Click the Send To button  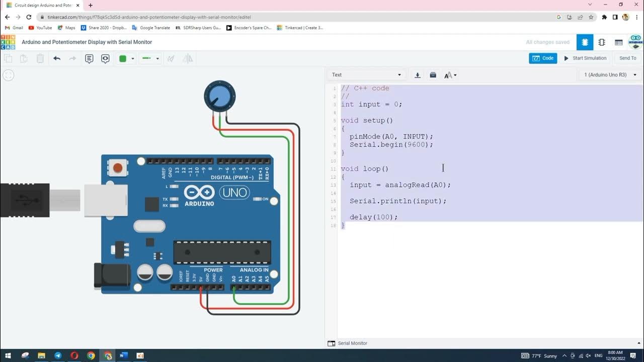pyautogui.click(x=627, y=58)
